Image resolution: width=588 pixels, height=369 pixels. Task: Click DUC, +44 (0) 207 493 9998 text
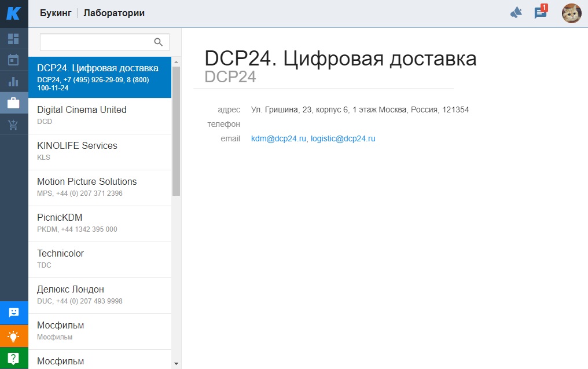click(80, 301)
